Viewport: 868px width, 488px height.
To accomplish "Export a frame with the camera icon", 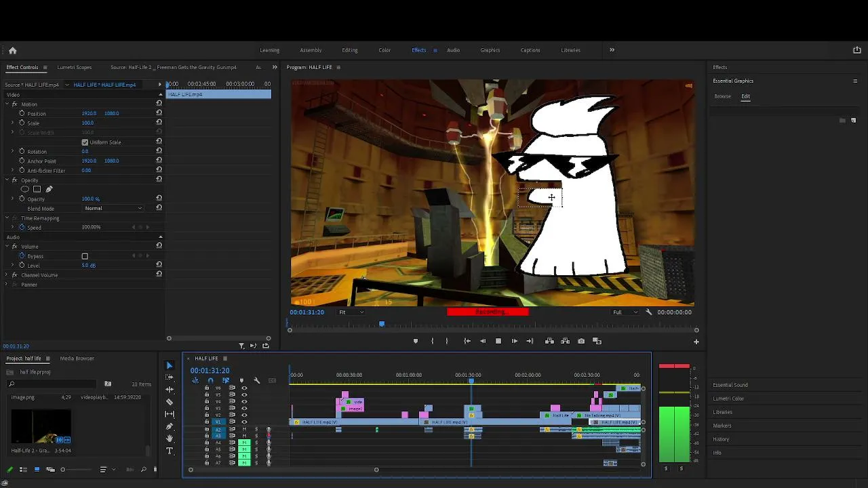I will point(581,341).
